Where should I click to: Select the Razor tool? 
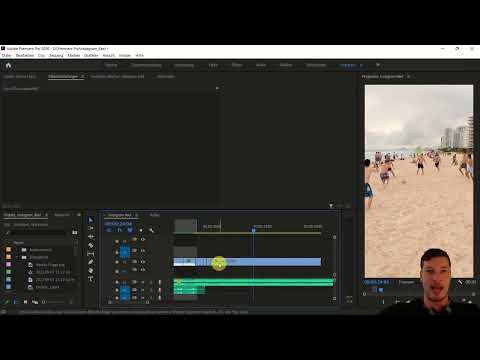(91, 245)
